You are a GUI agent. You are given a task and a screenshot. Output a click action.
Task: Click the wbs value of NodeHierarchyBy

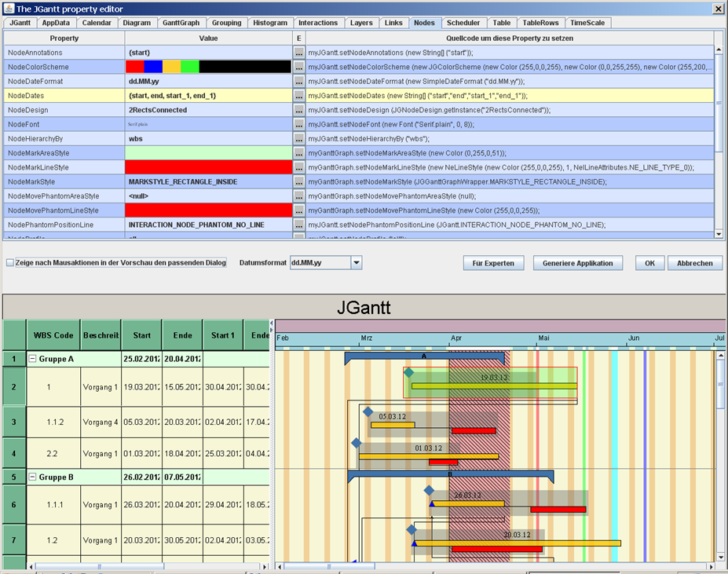[136, 139]
